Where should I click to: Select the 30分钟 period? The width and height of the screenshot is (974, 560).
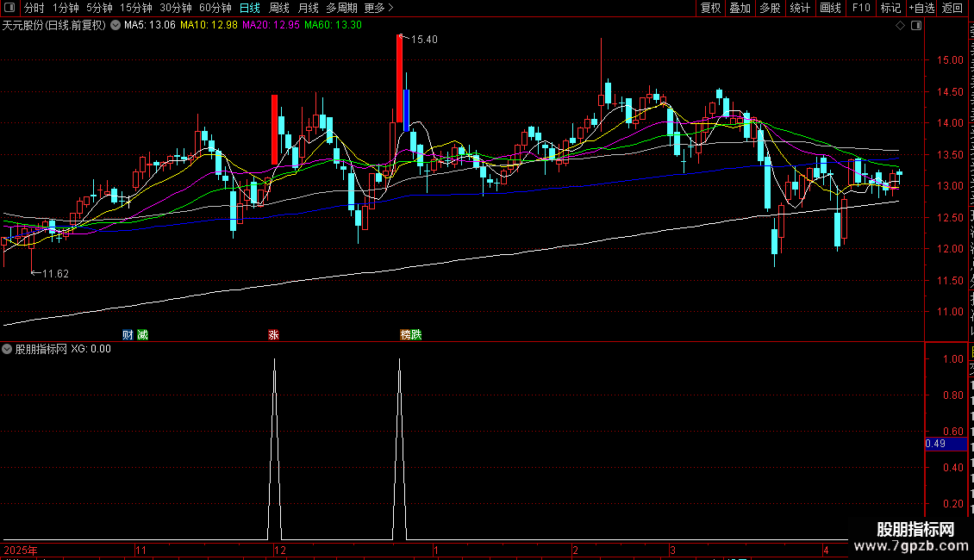(x=176, y=8)
